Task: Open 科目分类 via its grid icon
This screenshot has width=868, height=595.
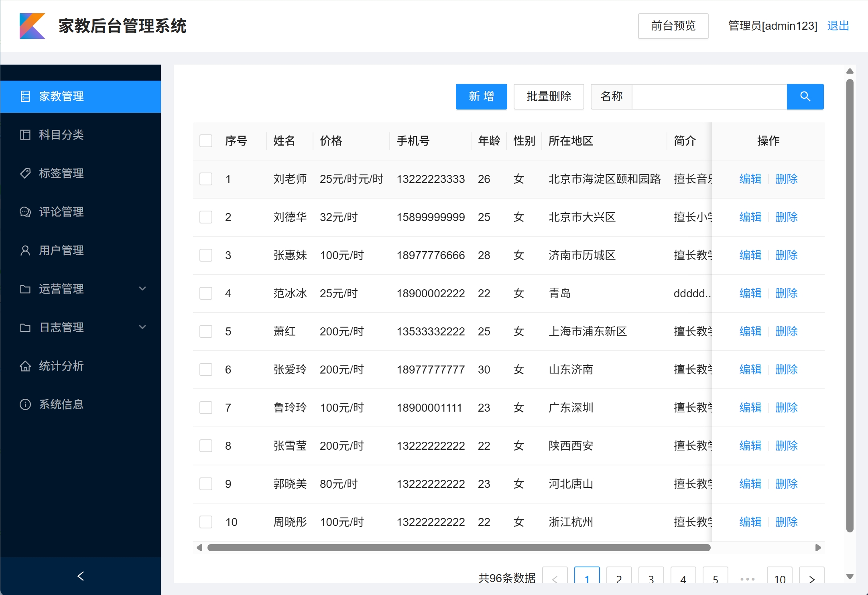Action: tap(25, 134)
